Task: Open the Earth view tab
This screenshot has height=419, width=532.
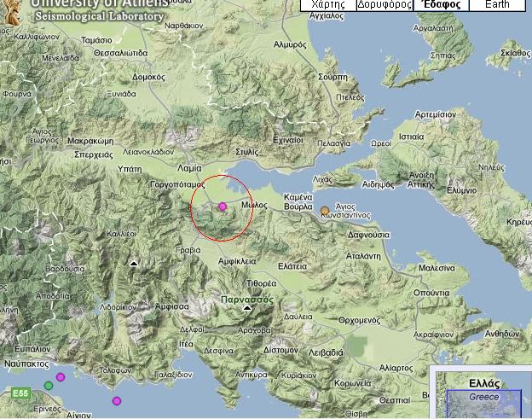Action: 497,5
